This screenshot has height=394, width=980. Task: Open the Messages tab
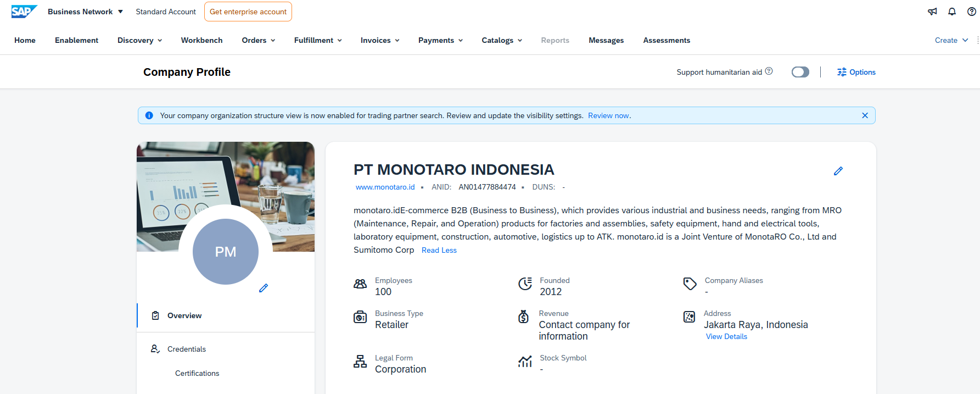(606, 40)
